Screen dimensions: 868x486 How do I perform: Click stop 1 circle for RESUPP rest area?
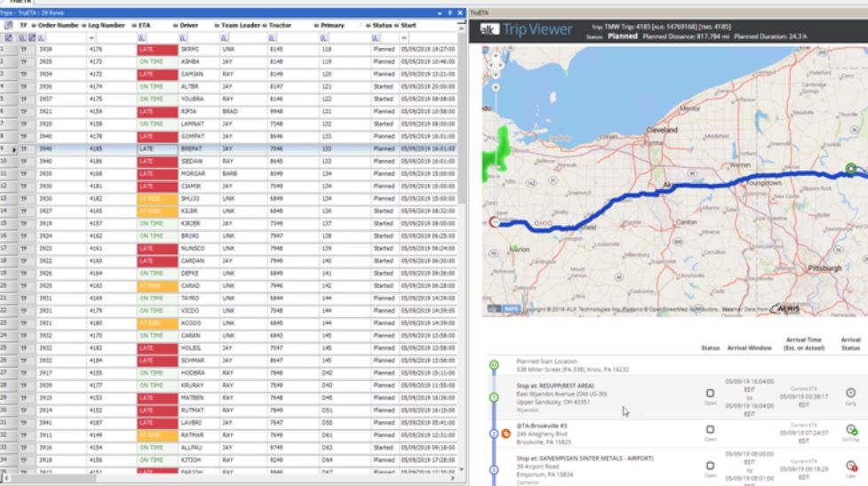[x=494, y=397]
